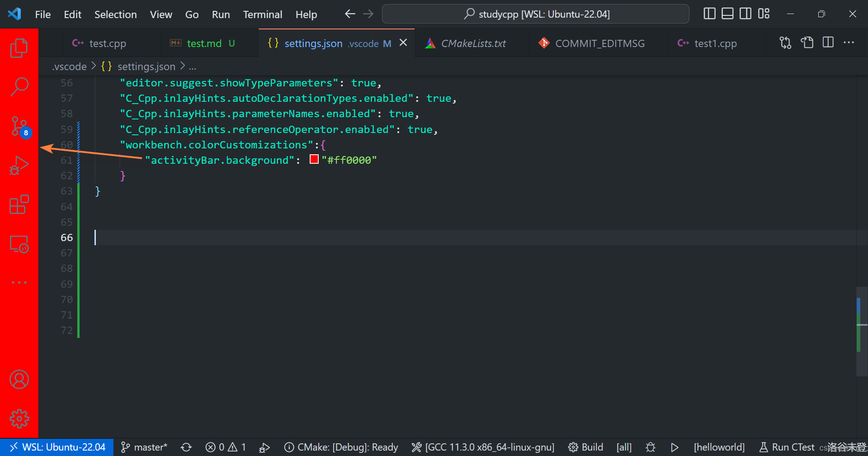Toggle the secondary side bar layout icon
This screenshot has height=456, width=868.
pyautogui.click(x=745, y=14)
